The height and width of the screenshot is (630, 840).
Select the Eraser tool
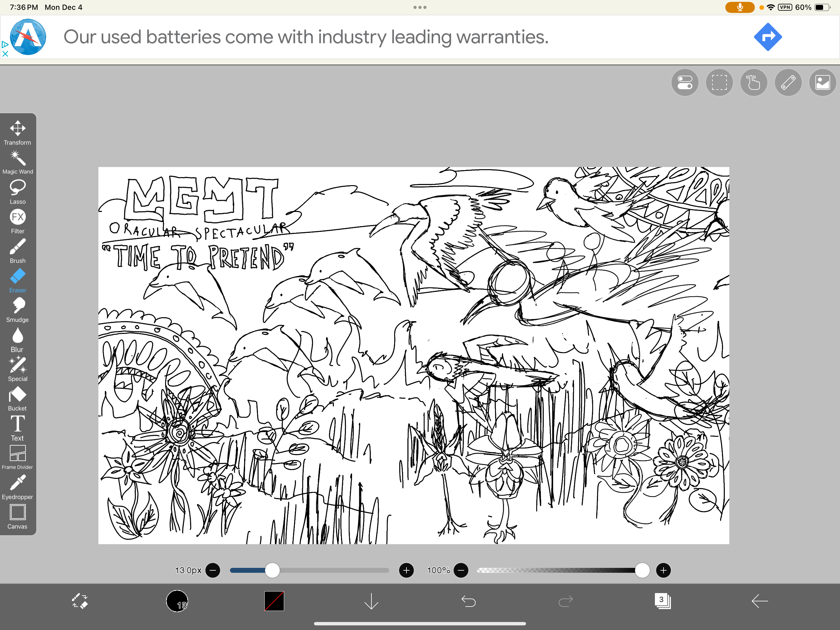coord(18,281)
